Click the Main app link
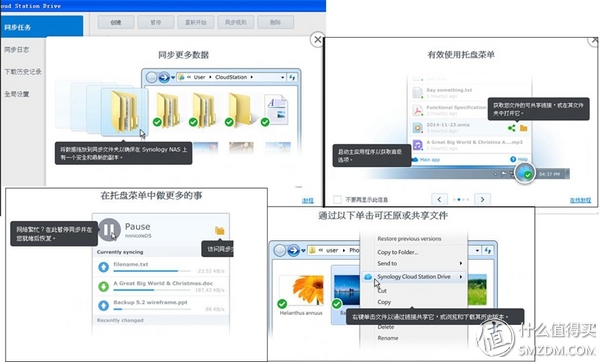Image resolution: width=600 pixels, height=362 pixels. coord(430,160)
